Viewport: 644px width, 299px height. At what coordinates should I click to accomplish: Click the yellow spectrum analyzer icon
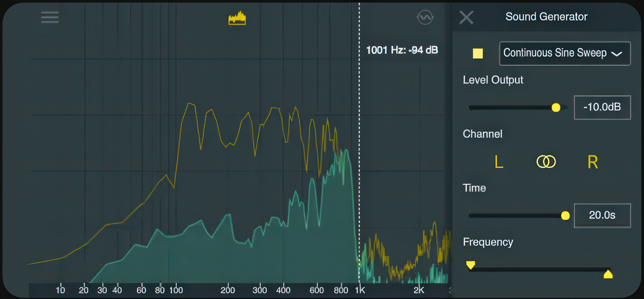237,18
